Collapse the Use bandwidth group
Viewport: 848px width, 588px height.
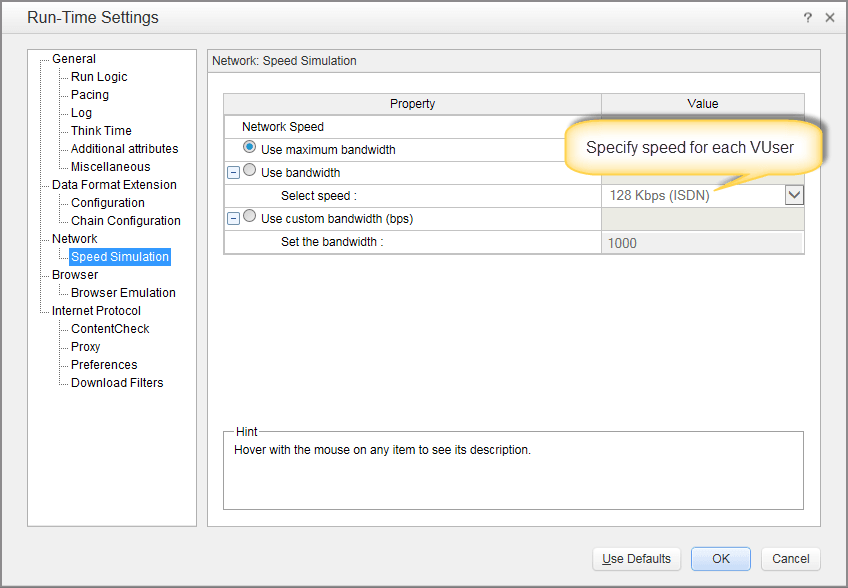(233, 172)
